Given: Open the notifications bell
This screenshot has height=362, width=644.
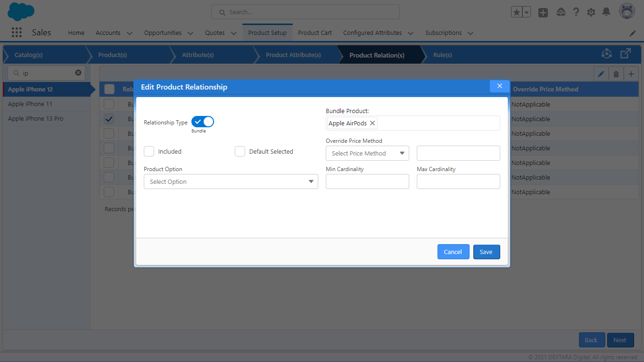Looking at the screenshot, I should [x=606, y=12].
